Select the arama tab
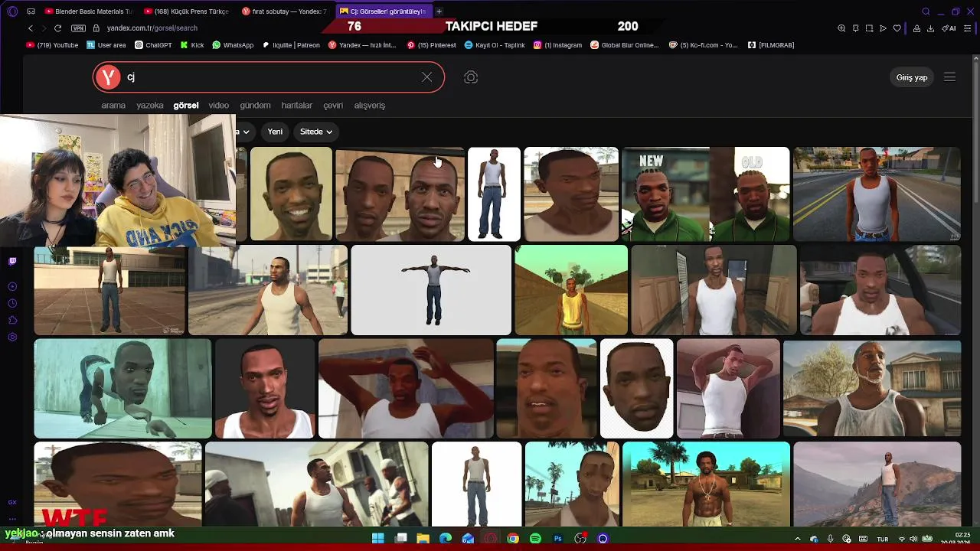The width and height of the screenshot is (980, 551). 113,106
